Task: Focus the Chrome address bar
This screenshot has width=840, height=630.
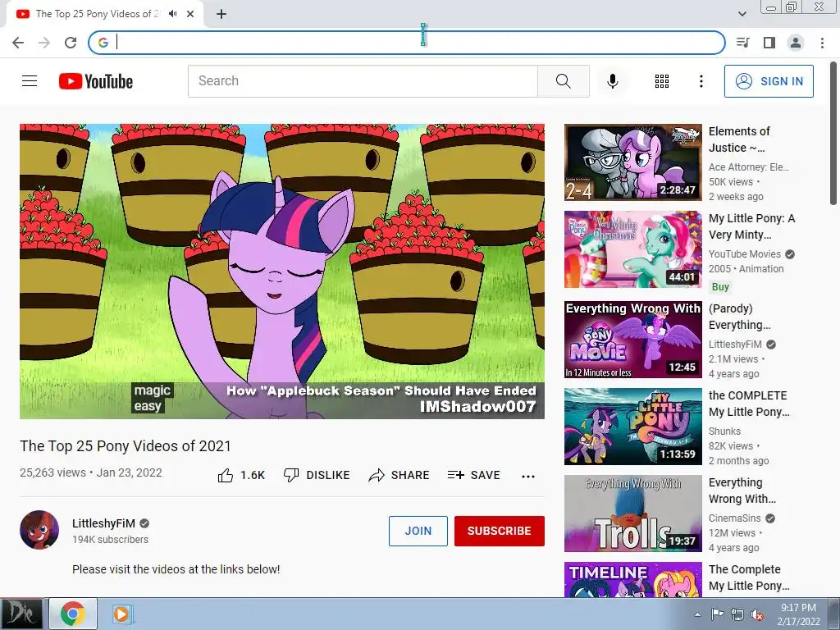Action: 407,43
